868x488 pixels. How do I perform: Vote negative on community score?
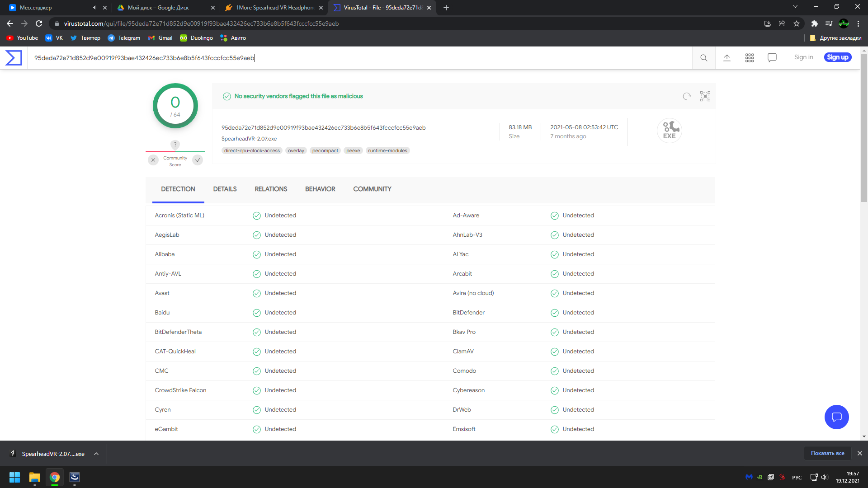pyautogui.click(x=153, y=160)
